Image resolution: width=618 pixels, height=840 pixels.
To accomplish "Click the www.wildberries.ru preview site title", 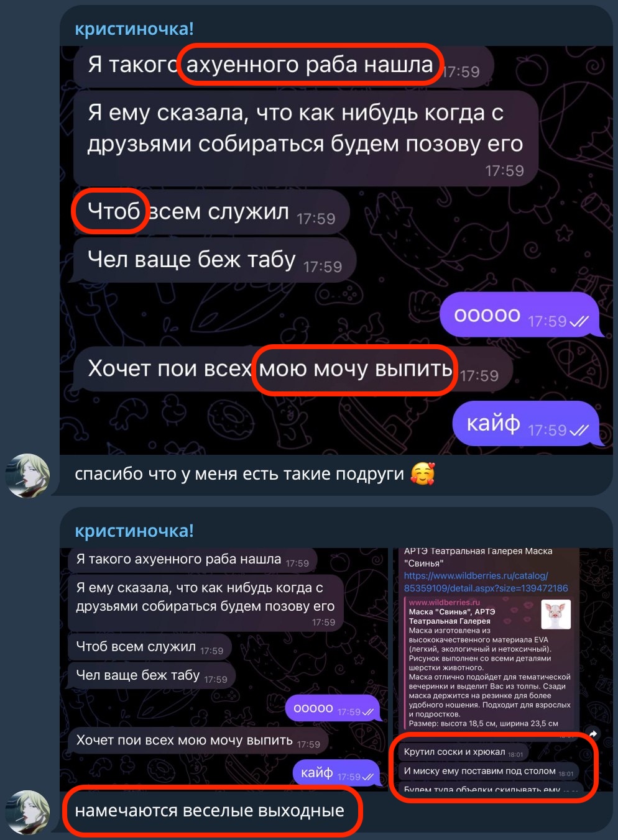I will [x=445, y=602].
